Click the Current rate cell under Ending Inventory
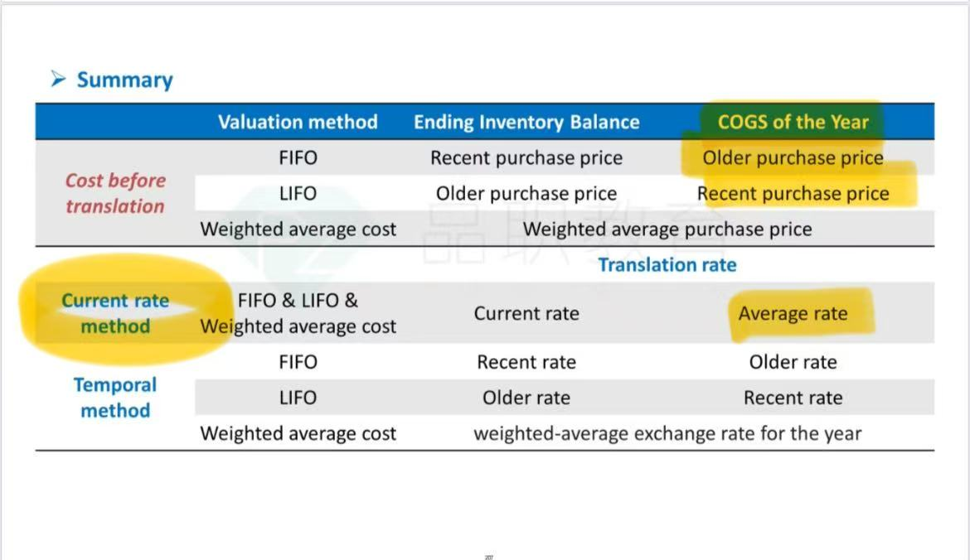 (x=526, y=313)
